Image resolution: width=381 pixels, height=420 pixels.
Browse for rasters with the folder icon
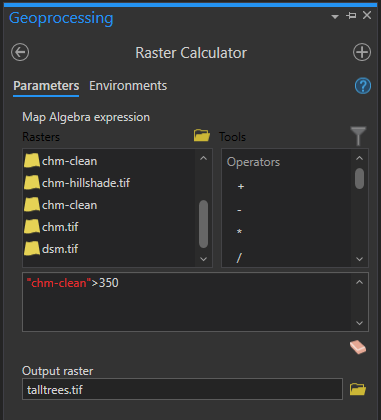[x=202, y=136]
